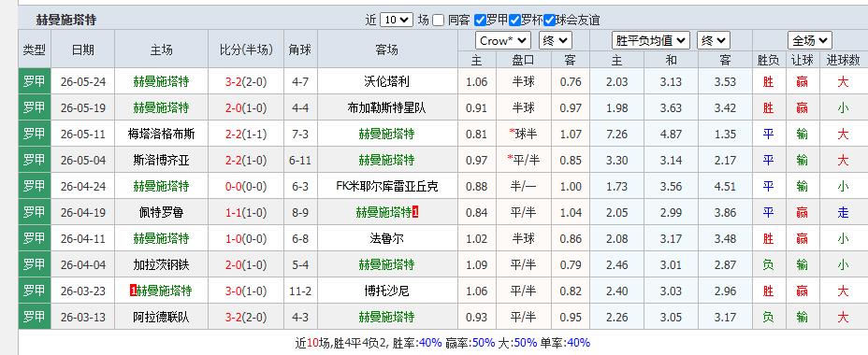Open away team FK米耶尔库雷亚丘克
Screen dimensions: 868x355
[x=387, y=186]
